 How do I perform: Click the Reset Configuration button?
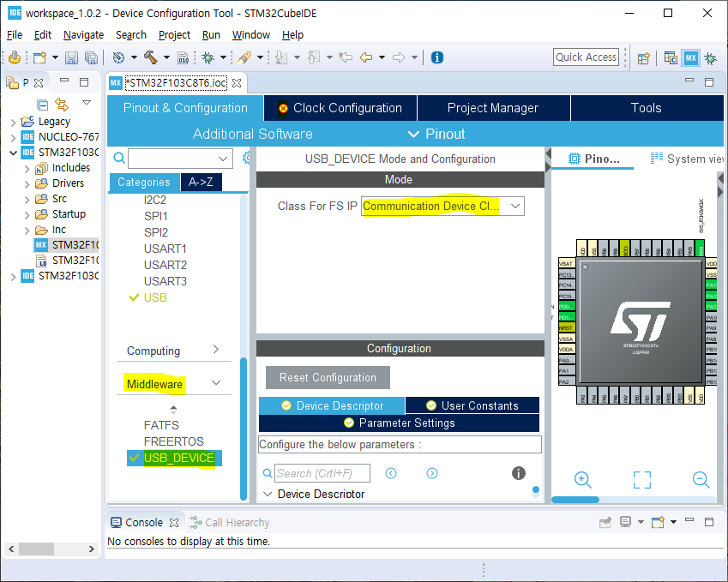pyautogui.click(x=328, y=377)
